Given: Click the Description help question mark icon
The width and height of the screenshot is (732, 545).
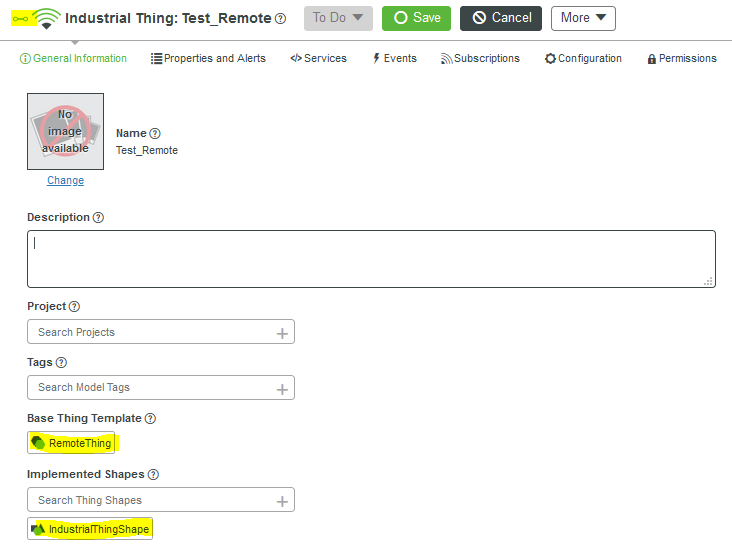Looking at the screenshot, I should (98, 218).
